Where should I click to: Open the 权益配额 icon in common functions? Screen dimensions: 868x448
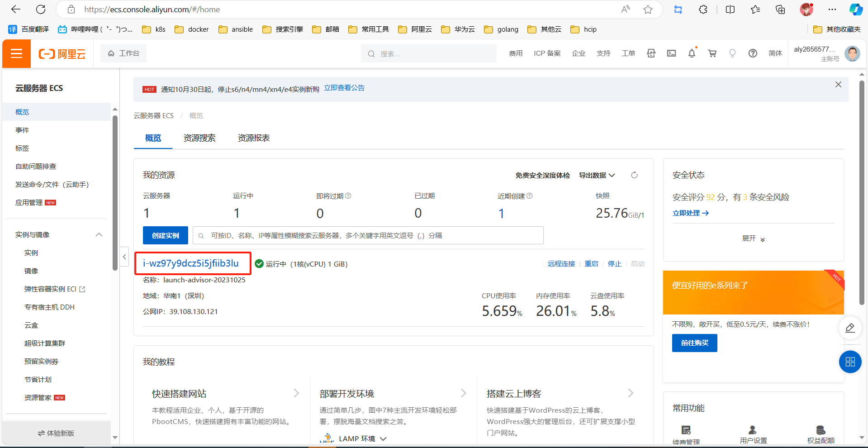pos(821,430)
